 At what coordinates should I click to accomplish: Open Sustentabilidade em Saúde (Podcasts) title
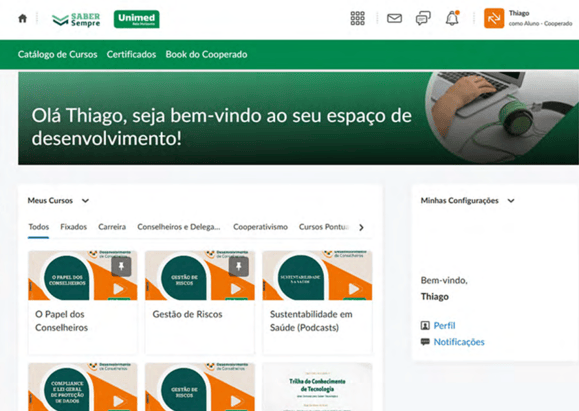[311, 321]
